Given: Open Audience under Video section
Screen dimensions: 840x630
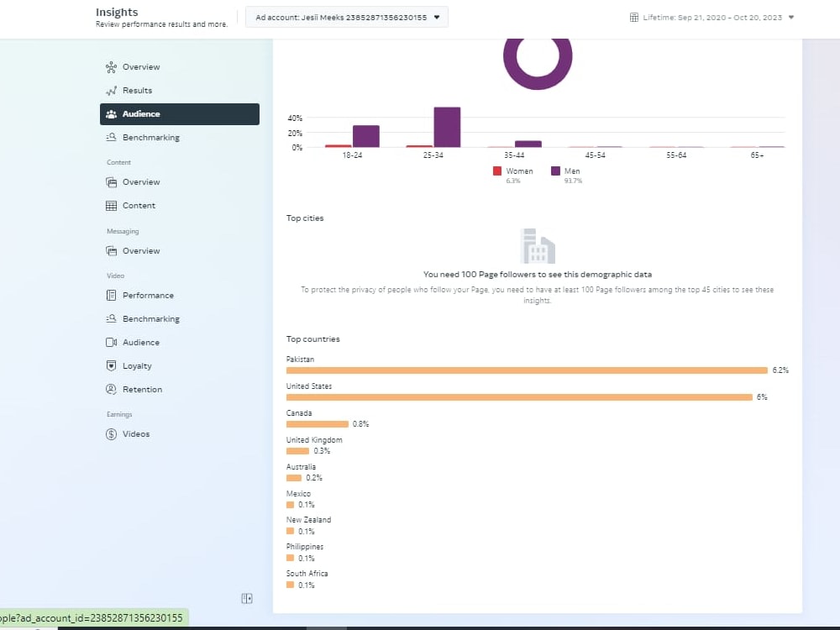Looking at the screenshot, I should point(180,343).
